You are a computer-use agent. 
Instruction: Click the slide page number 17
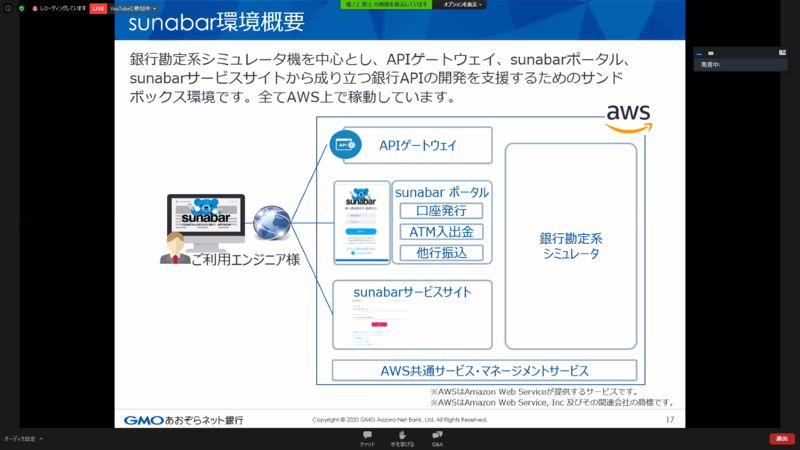point(670,420)
